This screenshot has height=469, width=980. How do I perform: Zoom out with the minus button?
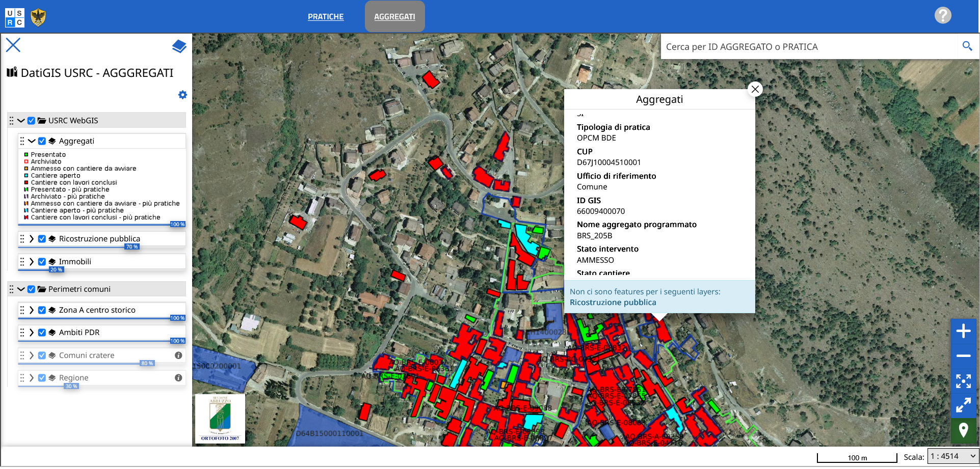pyautogui.click(x=963, y=356)
